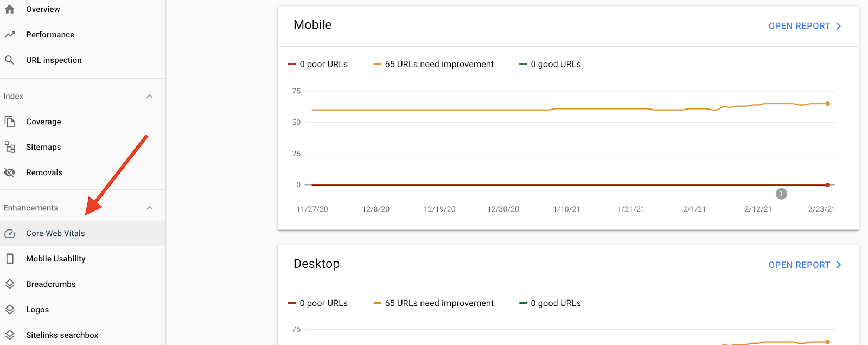Click the Performance trend icon

pos(10,35)
